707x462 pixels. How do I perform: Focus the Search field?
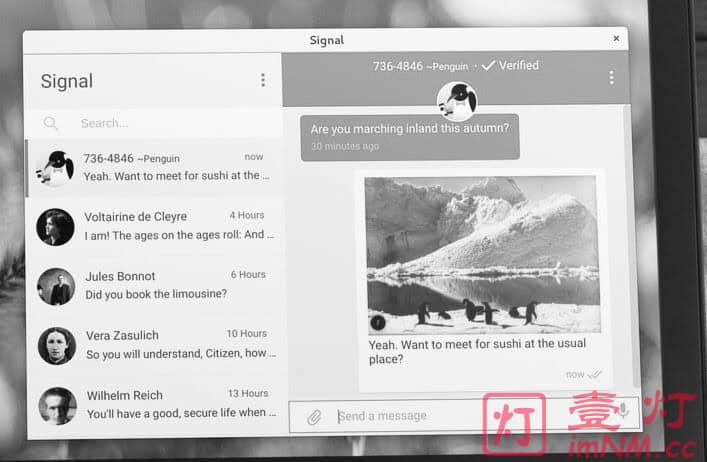pyautogui.click(x=153, y=123)
